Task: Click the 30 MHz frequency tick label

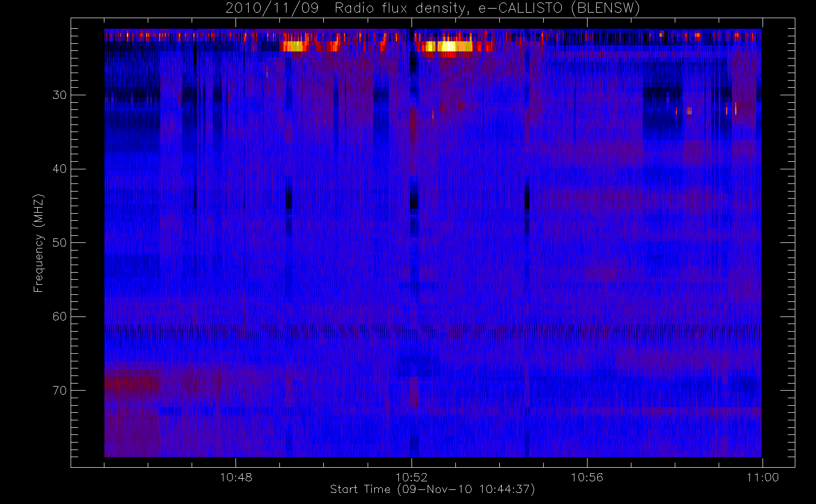Action: (x=60, y=95)
